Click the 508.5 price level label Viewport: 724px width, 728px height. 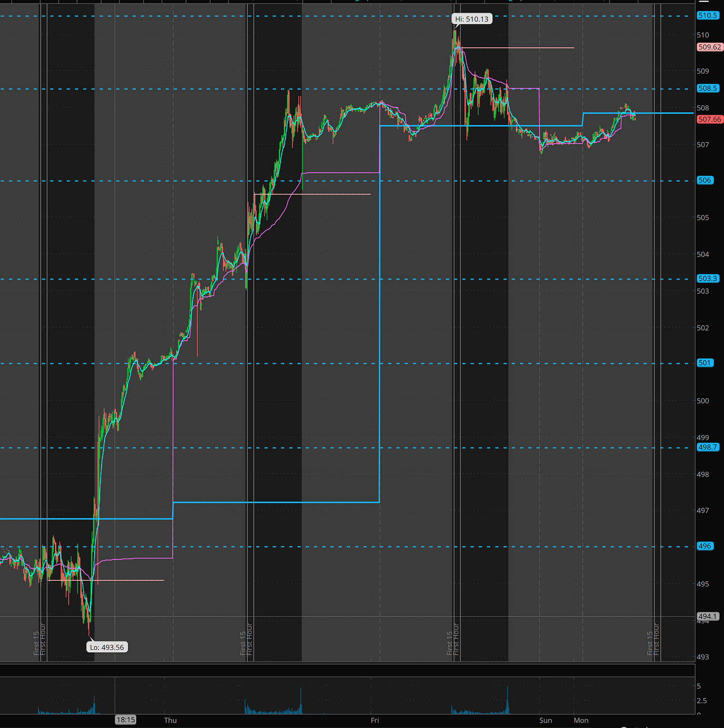[x=708, y=89]
